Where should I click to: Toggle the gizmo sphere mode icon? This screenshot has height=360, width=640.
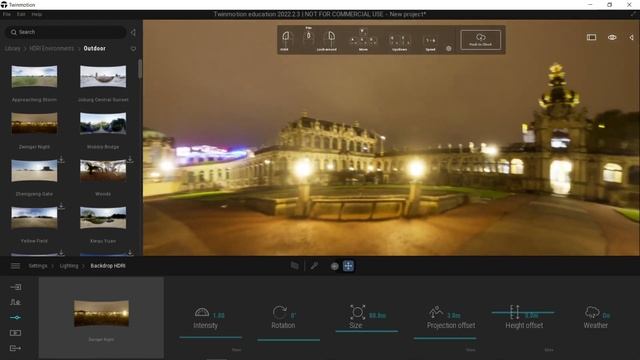[x=334, y=266]
